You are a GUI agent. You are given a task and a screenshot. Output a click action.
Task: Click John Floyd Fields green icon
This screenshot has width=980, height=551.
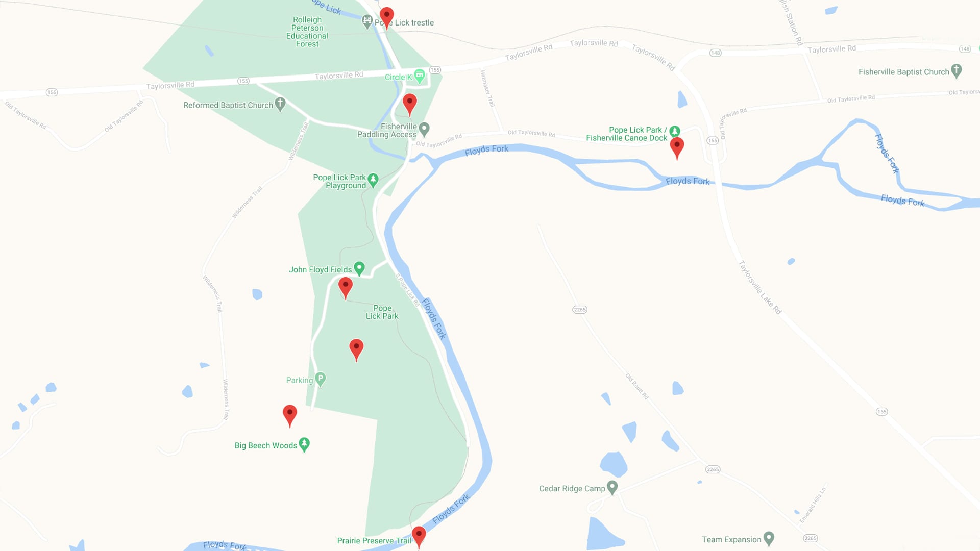point(359,268)
